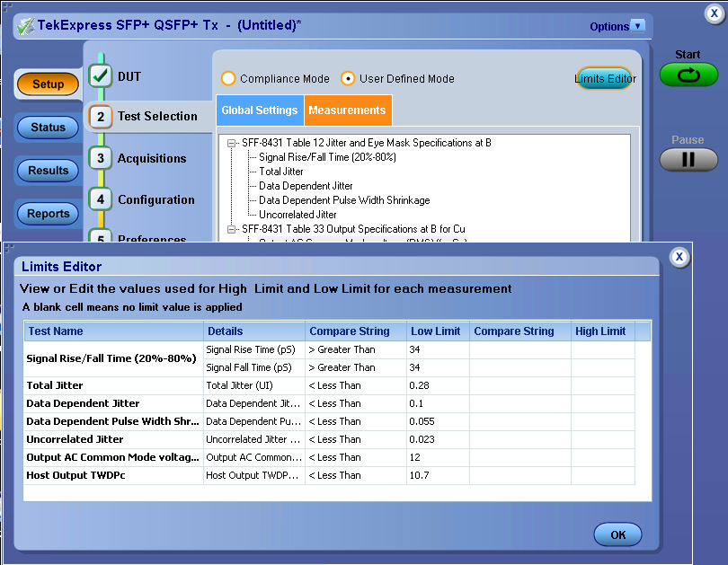Click the Pause icon
Viewport: 728px width, 565px height.
688,159
